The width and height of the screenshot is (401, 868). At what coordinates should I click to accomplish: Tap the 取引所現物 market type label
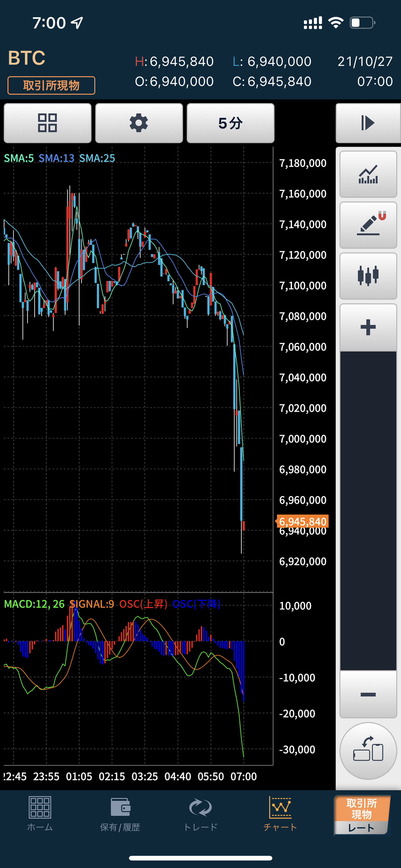[x=51, y=86]
